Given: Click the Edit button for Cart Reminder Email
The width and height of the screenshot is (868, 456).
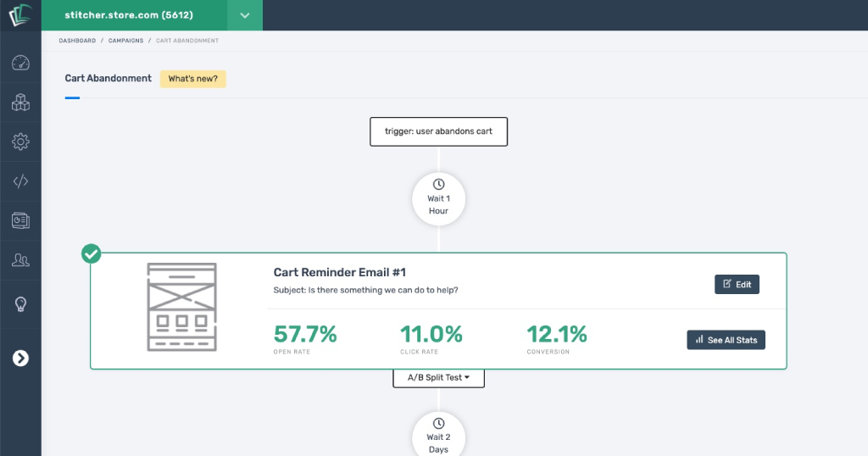Looking at the screenshot, I should [x=737, y=284].
